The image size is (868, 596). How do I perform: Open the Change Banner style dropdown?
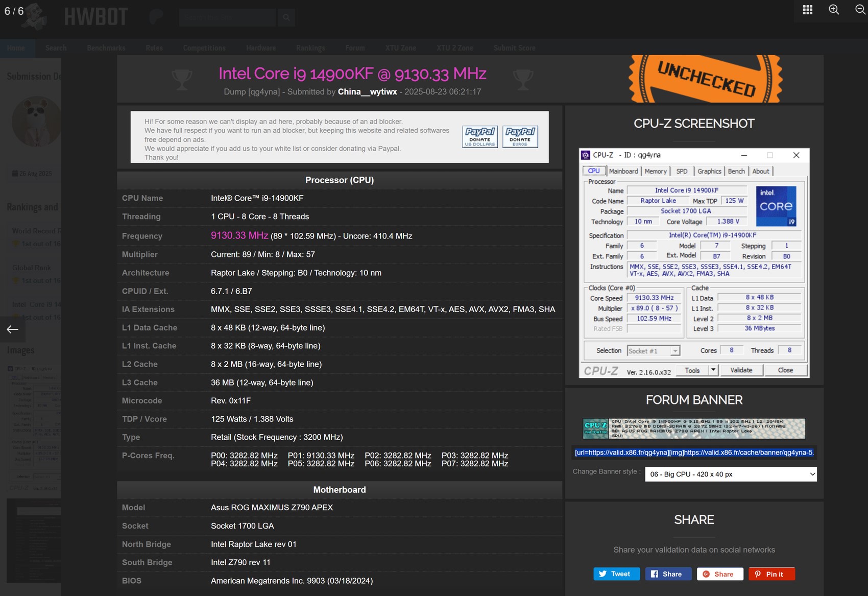[731, 474]
